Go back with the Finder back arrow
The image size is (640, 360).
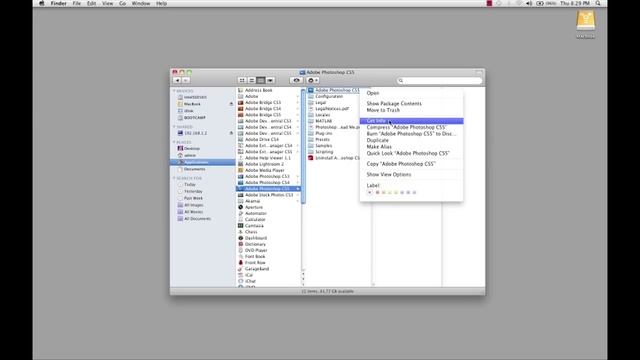177,80
